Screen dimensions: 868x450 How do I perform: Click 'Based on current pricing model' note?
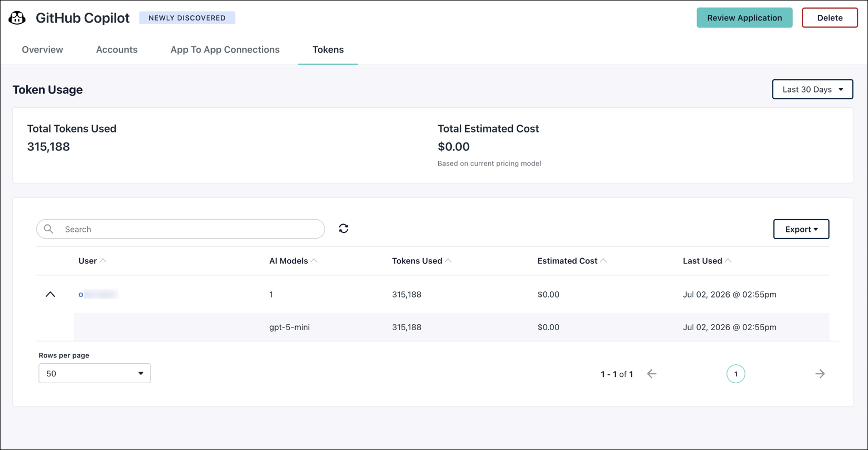pos(489,163)
